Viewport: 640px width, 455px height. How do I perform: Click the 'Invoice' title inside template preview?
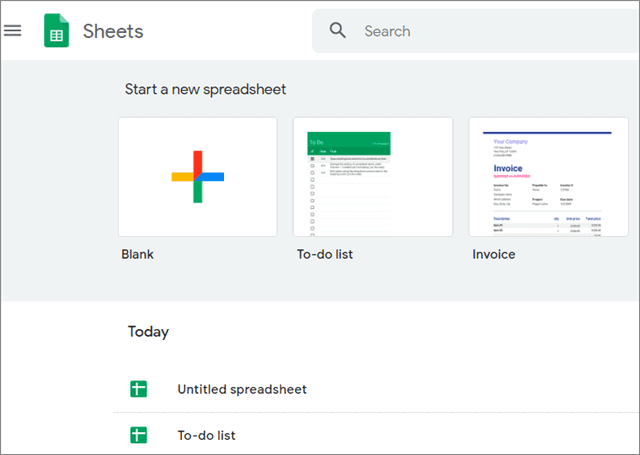[510, 170]
